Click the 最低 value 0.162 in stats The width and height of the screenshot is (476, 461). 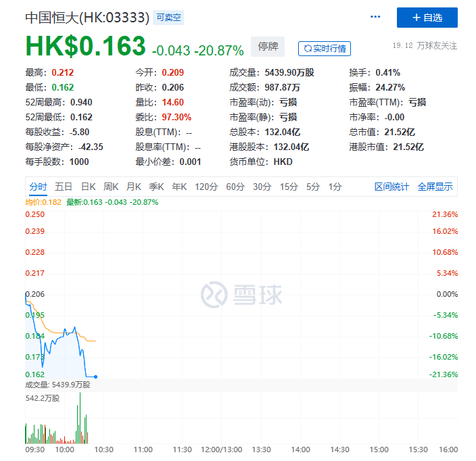click(62, 87)
